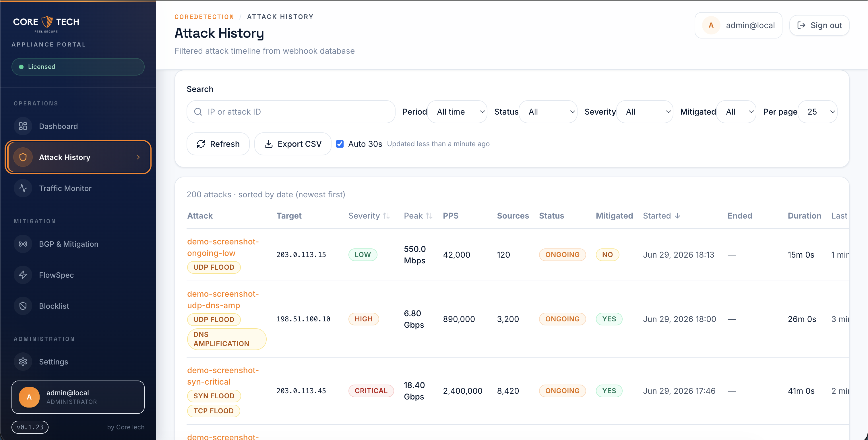Click the Dashboard grid icon in sidebar

[23, 126]
